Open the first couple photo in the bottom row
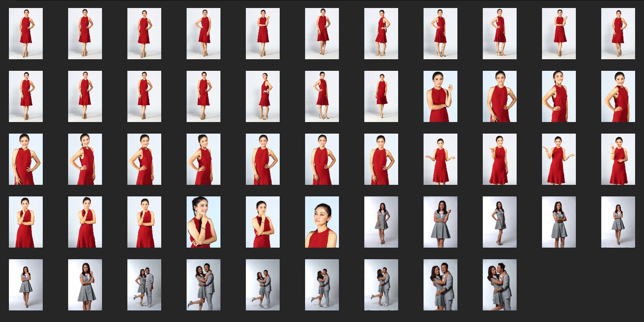 144,285
